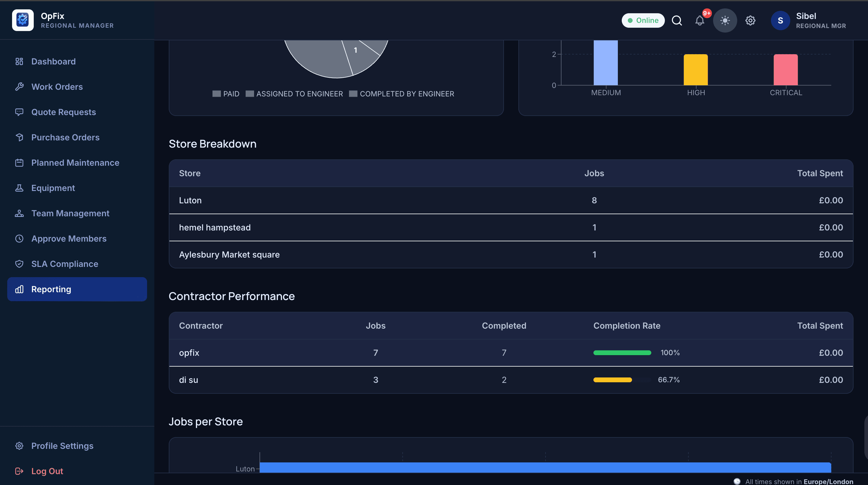
Task: Click Store Breakdown Jobs column header
Action: click(594, 173)
